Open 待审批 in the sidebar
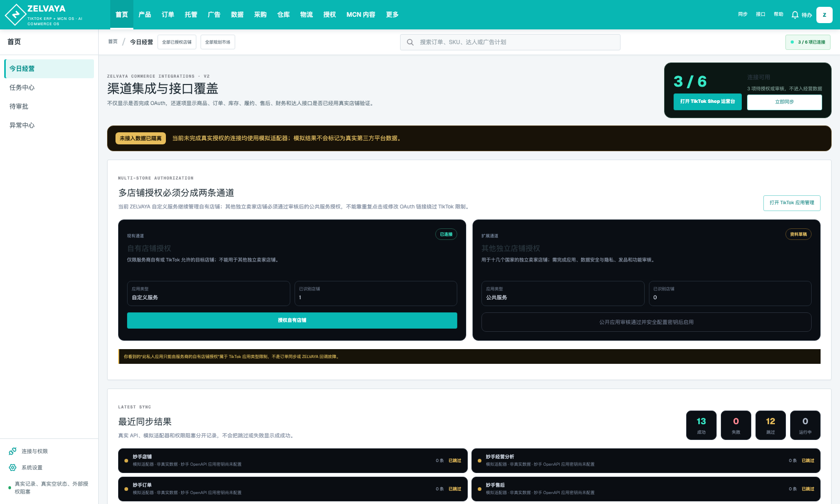Screen dimensions: 840x504 pos(49,107)
